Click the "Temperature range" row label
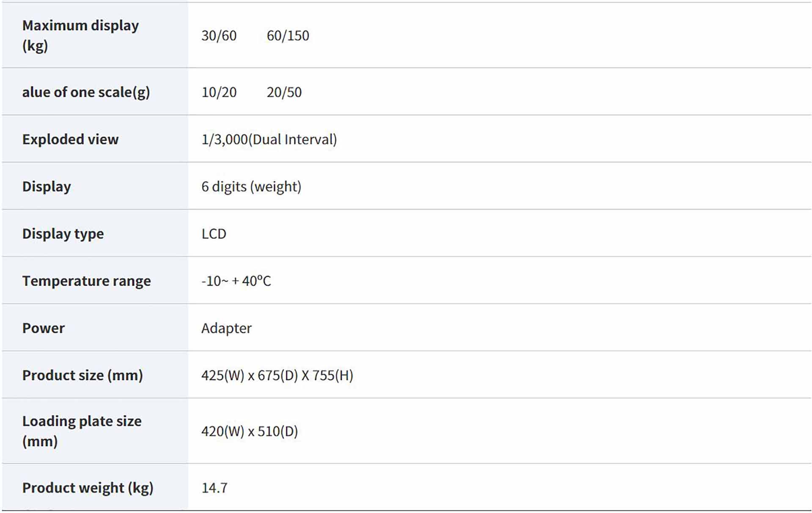This screenshot has width=812, height=513. tap(86, 281)
